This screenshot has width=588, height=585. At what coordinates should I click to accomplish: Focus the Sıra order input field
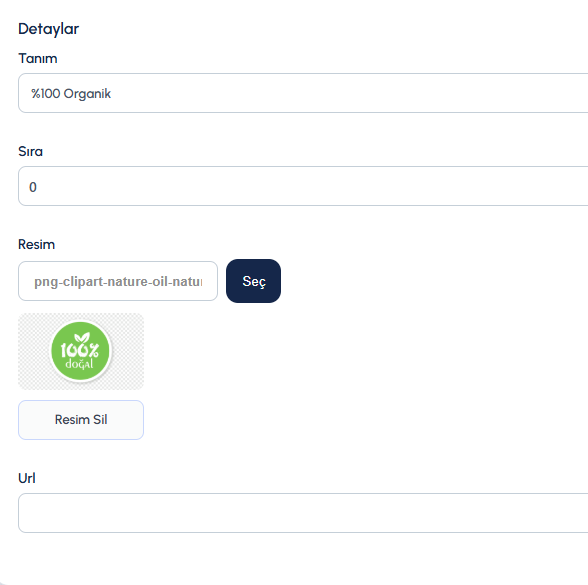tap(303, 186)
